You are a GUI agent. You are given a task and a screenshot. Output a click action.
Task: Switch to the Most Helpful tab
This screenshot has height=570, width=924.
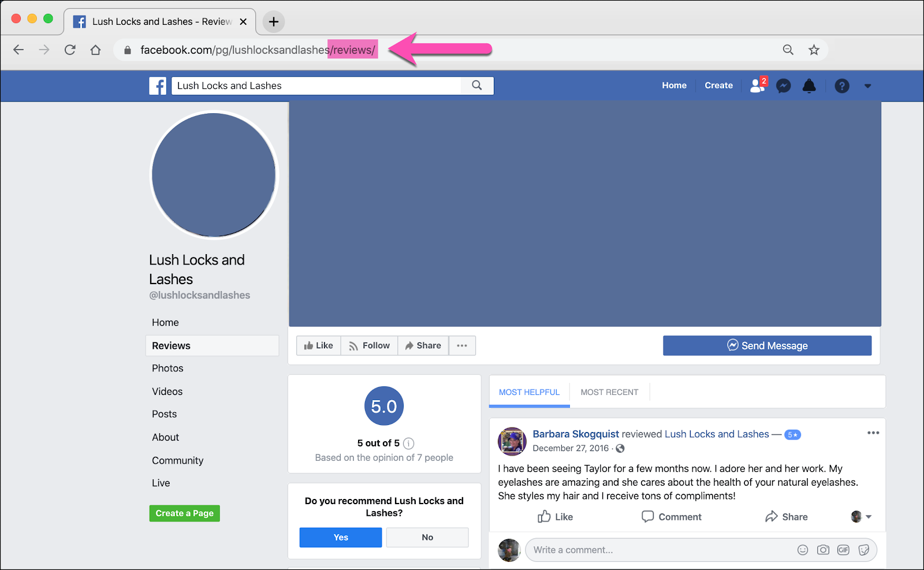(x=529, y=392)
